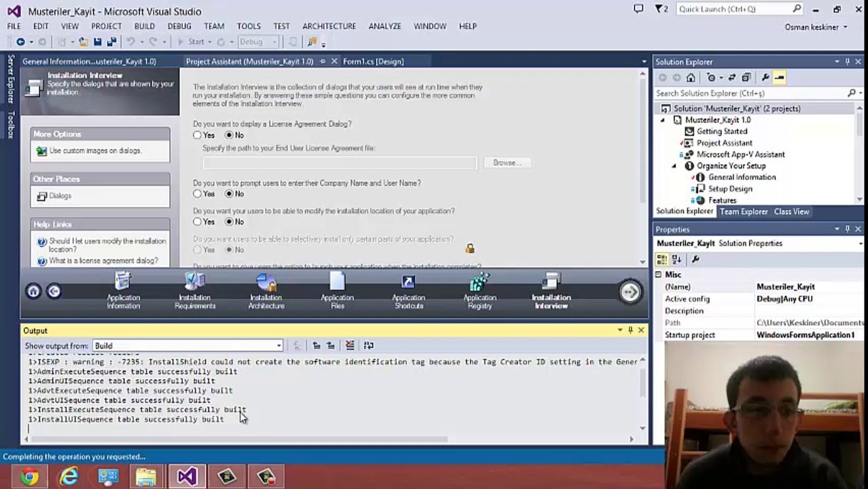The width and height of the screenshot is (868, 489).
Task: Open the BUILD menu
Action: [x=145, y=26]
